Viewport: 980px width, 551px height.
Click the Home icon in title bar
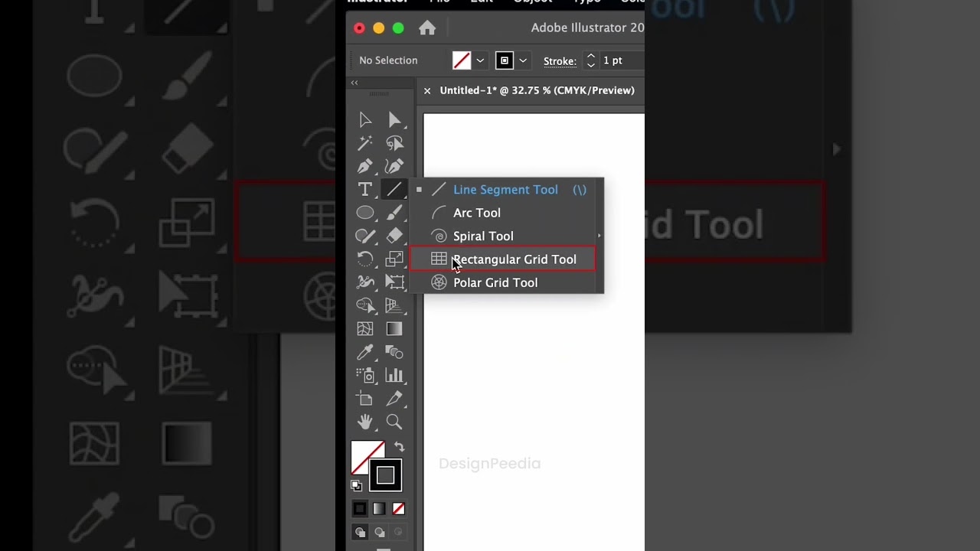[x=427, y=28]
